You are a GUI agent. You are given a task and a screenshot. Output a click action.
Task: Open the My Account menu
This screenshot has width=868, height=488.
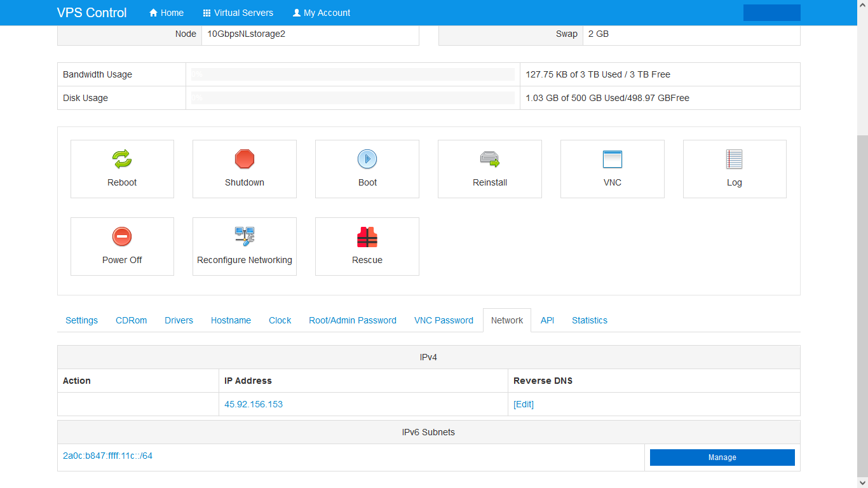(322, 13)
